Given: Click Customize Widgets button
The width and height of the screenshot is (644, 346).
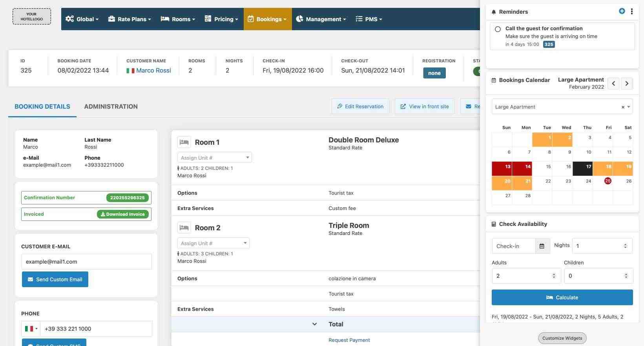Looking at the screenshot, I should coord(562,338).
